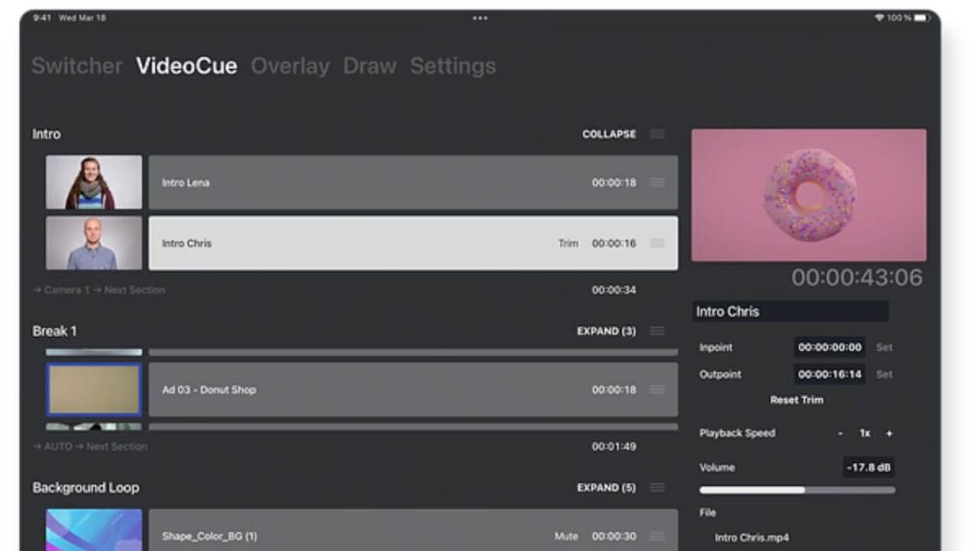Click the drag handle on Intro Lena row
Image resolution: width=980 pixels, height=551 pixels.
coord(657,183)
